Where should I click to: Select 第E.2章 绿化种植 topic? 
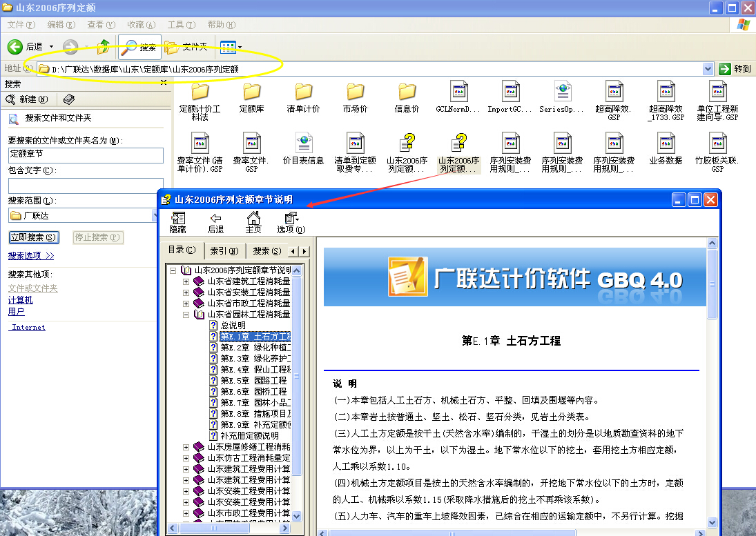coord(255,347)
